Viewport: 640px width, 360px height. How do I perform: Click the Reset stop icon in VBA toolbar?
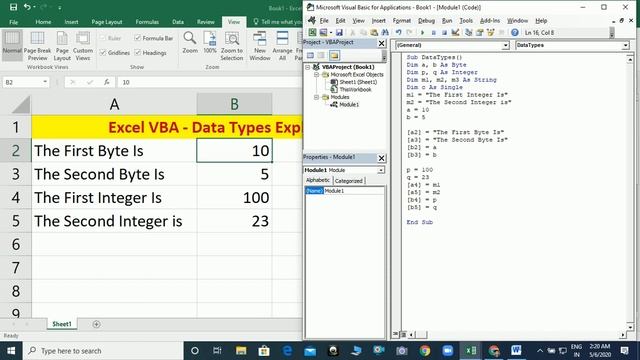pos(444,33)
